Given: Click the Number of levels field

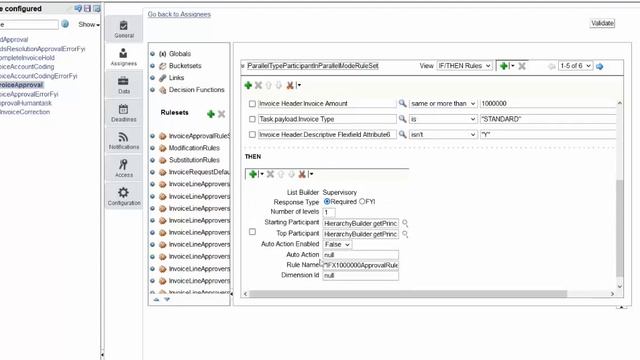Looking at the screenshot, I should pos(329,212).
